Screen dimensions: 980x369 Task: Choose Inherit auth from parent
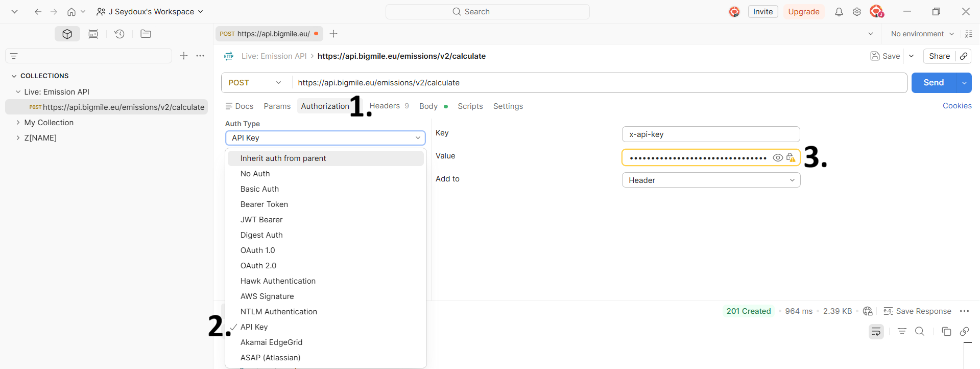pos(326,158)
